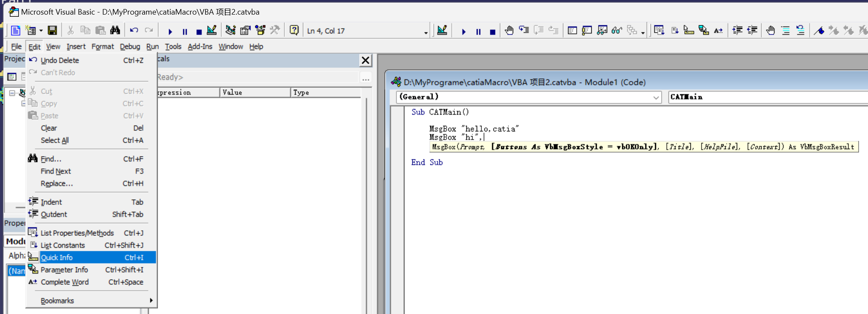Screen dimensions: 868x314
Task: Choose Parameter Info in Edit menu
Action: (91, 270)
